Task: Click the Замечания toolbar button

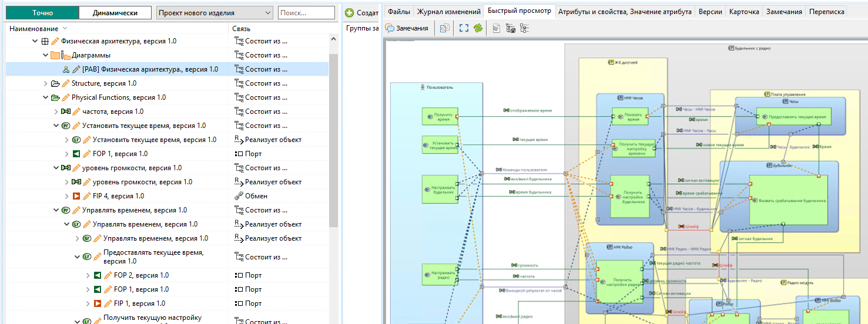Action: 407,28
